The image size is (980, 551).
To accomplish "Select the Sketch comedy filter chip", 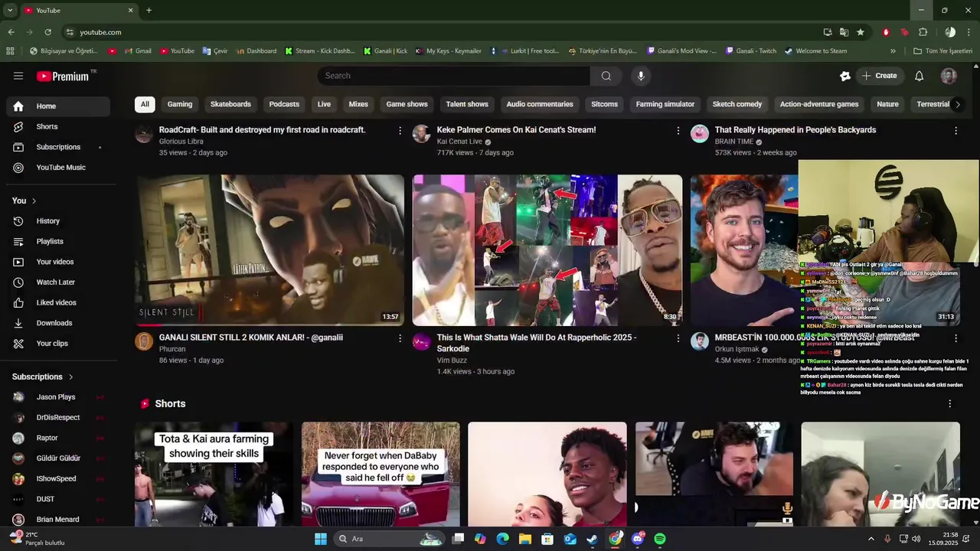I will point(737,104).
